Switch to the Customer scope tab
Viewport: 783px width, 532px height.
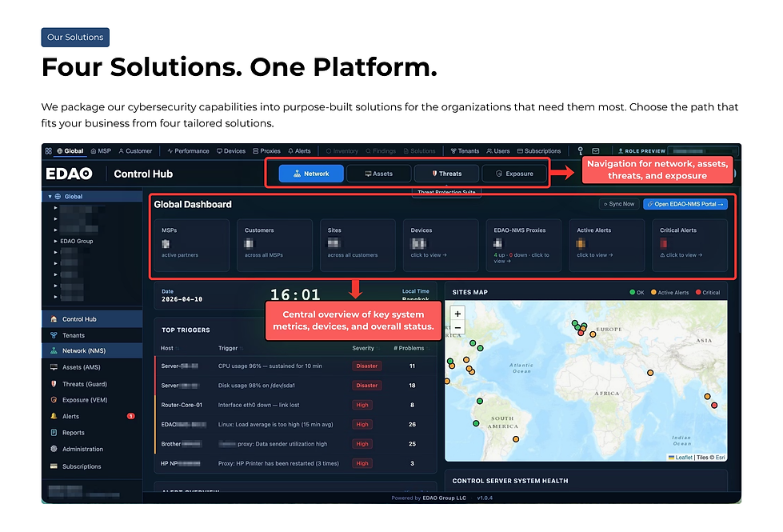click(135, 151)
